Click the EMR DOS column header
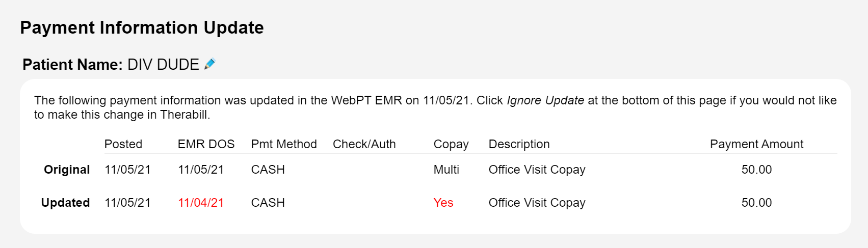This screenshot has width=868, height=248. pos(206,144)
